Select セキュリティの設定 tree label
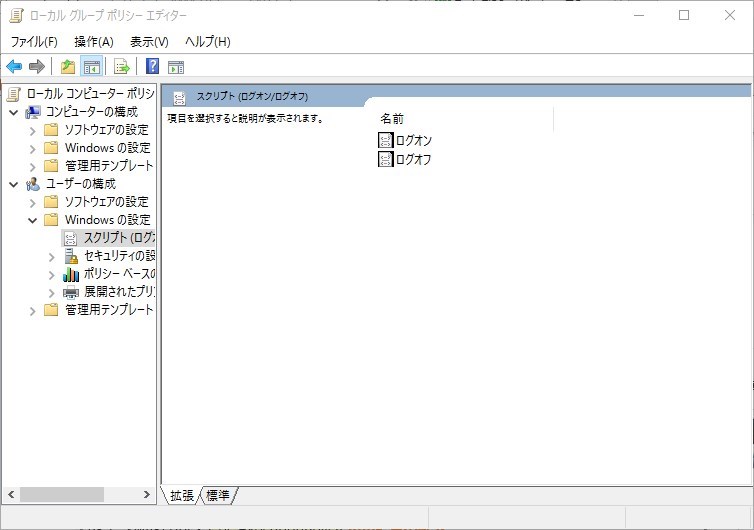This screenshot has height=530, width=754. (119, 255)
